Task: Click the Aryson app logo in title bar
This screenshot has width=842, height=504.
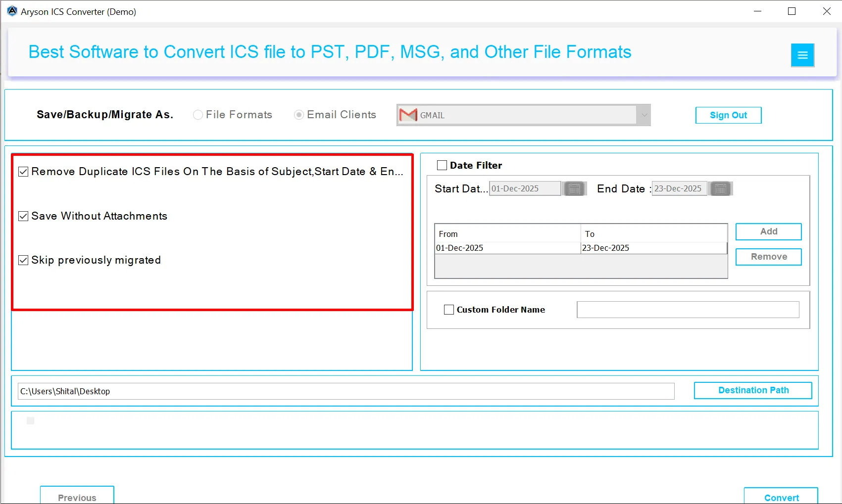Action: pos(12,11)
